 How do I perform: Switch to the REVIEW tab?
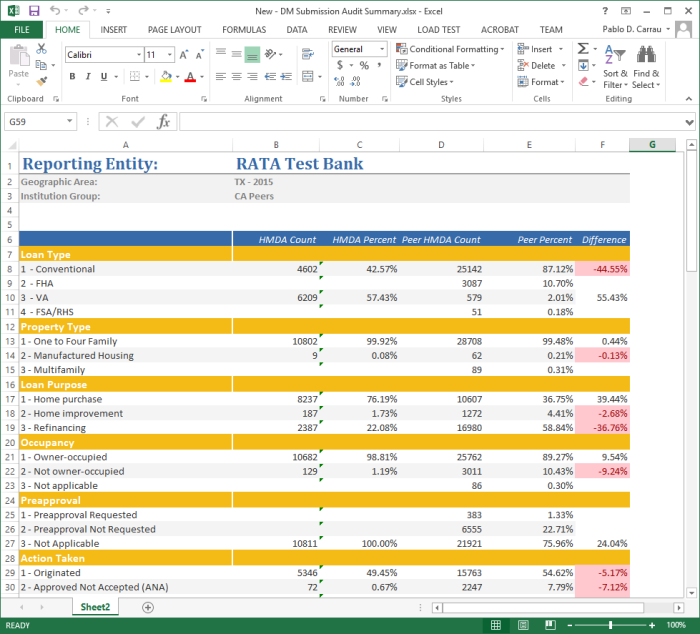(x=342, y=30)
